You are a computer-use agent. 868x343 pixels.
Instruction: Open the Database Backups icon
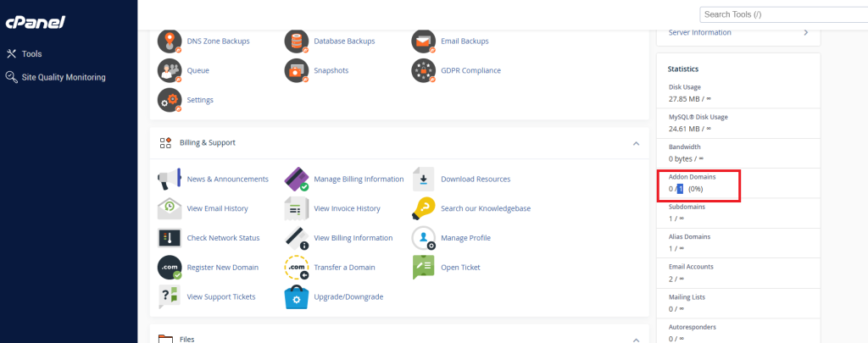(296, 41)
